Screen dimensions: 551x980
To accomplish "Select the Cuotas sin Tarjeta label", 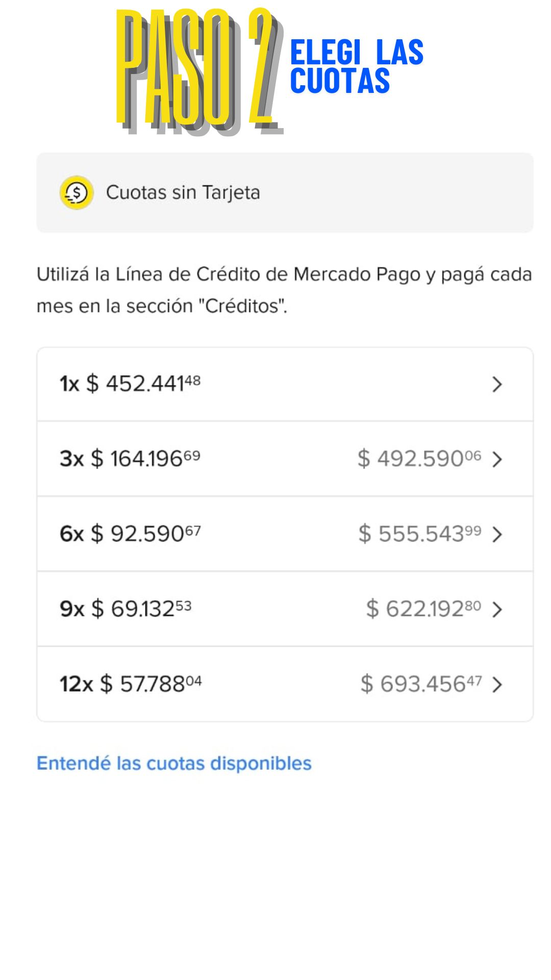I will coord(183,192).
